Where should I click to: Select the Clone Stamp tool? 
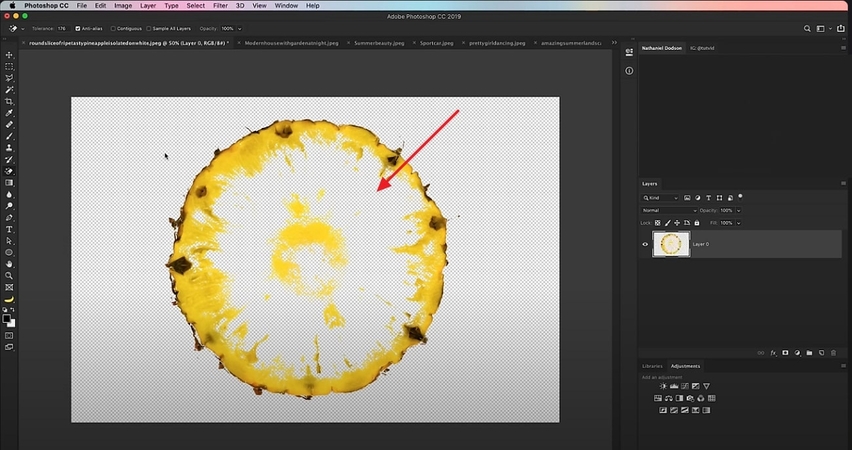tap(9, 148)
